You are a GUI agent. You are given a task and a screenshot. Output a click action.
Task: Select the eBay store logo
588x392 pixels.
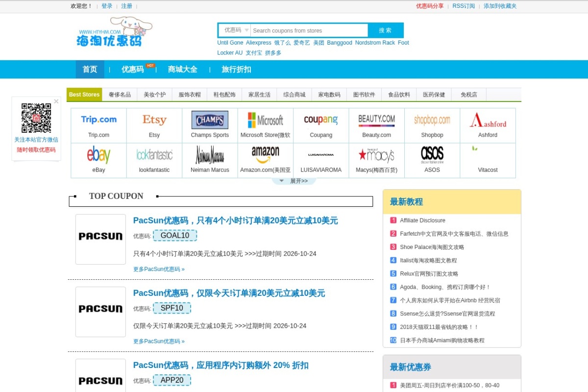[99, 155]
